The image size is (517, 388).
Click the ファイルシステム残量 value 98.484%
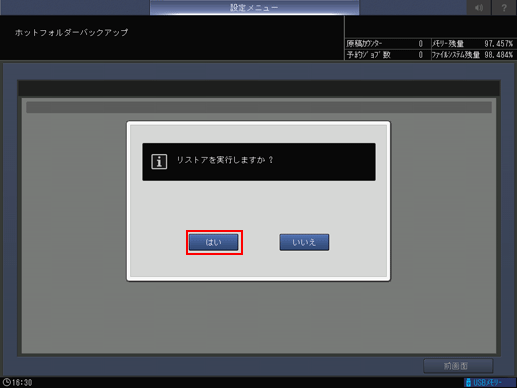[x=498, y=55]
